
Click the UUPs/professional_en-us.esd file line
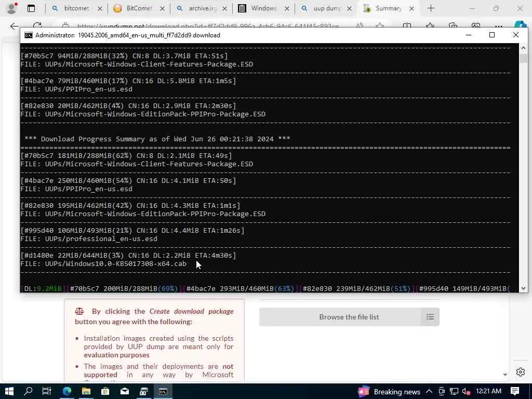[x=89, y=238]
